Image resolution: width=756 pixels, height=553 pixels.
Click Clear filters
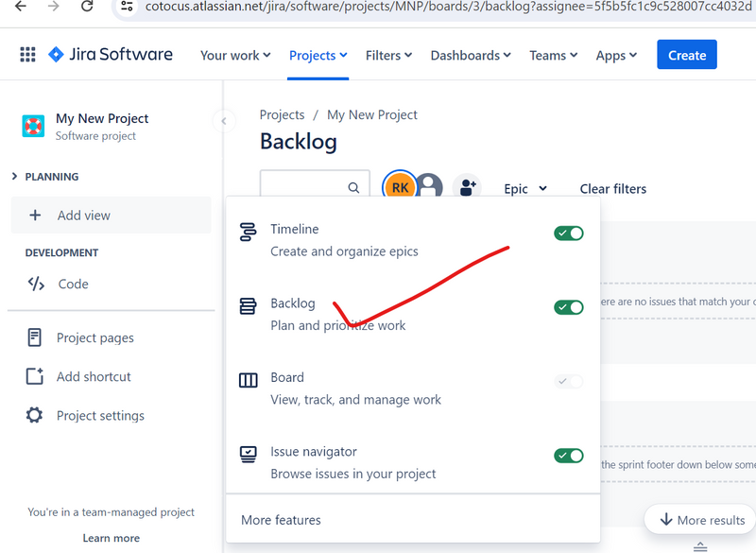(x=613, y=189)
